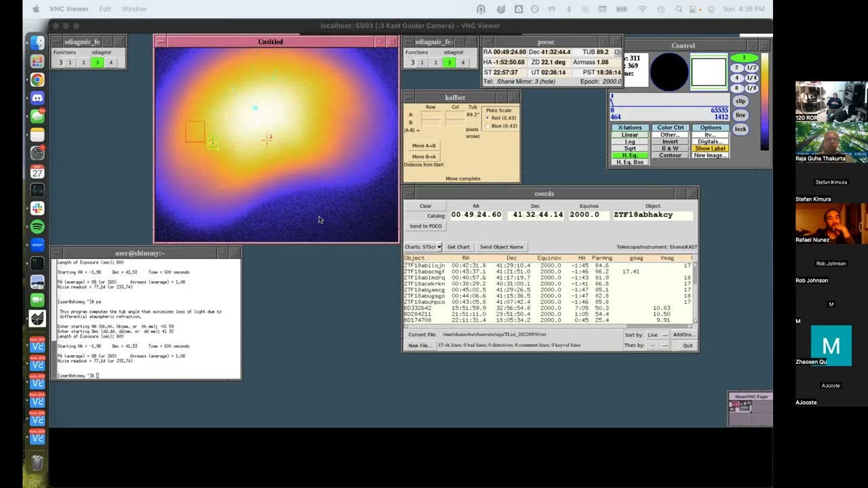Select H. Eq. translation
Screen dimensions: 868x488
(630, 155)
